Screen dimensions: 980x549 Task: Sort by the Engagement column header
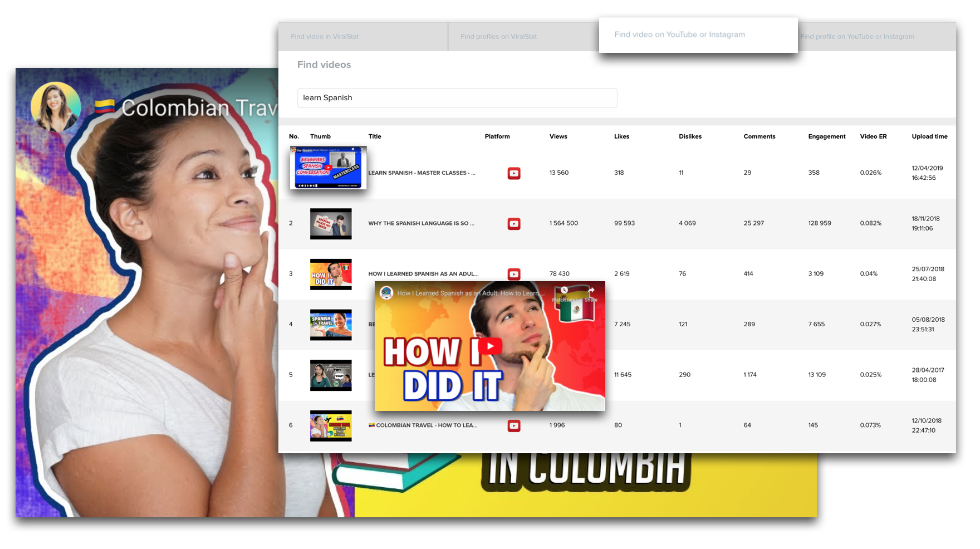pos(827,136)
